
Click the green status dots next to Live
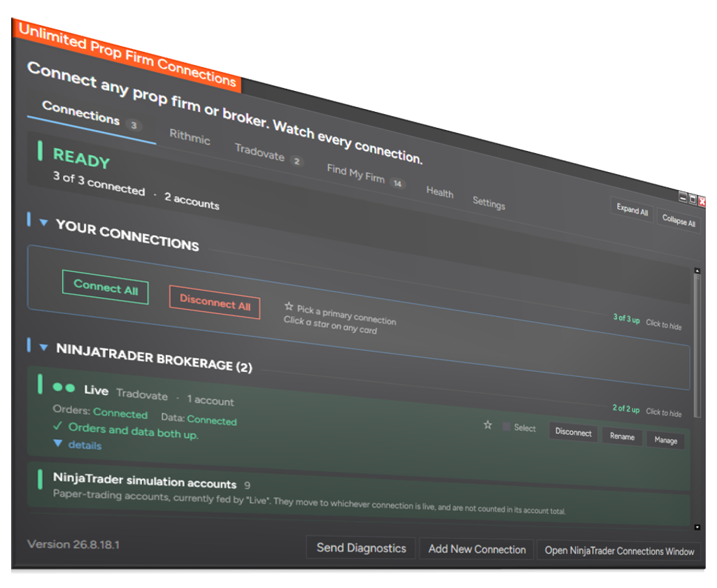tap(64, 388)
